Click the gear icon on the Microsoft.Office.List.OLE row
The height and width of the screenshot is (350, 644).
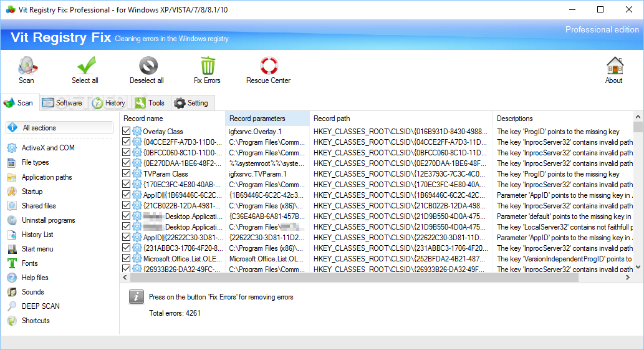(x=137, y=258)
